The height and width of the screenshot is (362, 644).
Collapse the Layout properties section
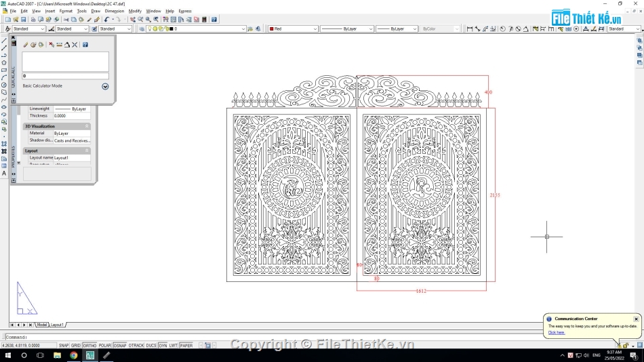pyautogui.click(x=87, y=150)
